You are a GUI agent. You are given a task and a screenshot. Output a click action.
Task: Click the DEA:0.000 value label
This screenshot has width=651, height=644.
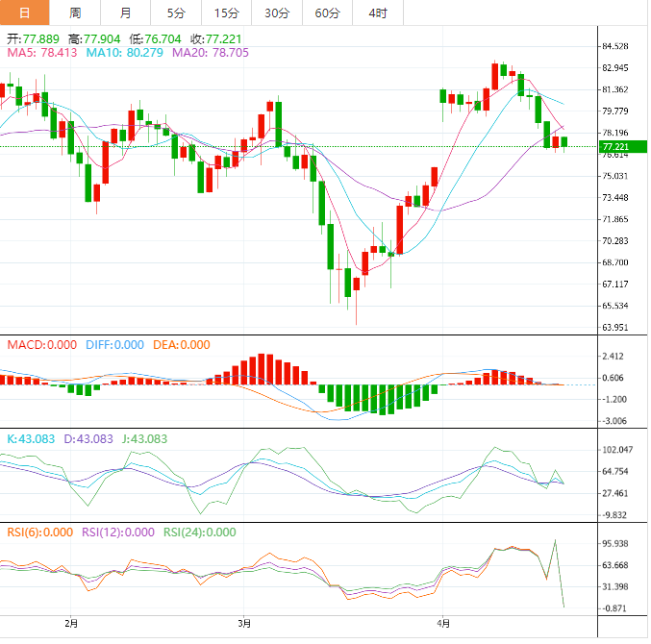(x=181, y=345)
